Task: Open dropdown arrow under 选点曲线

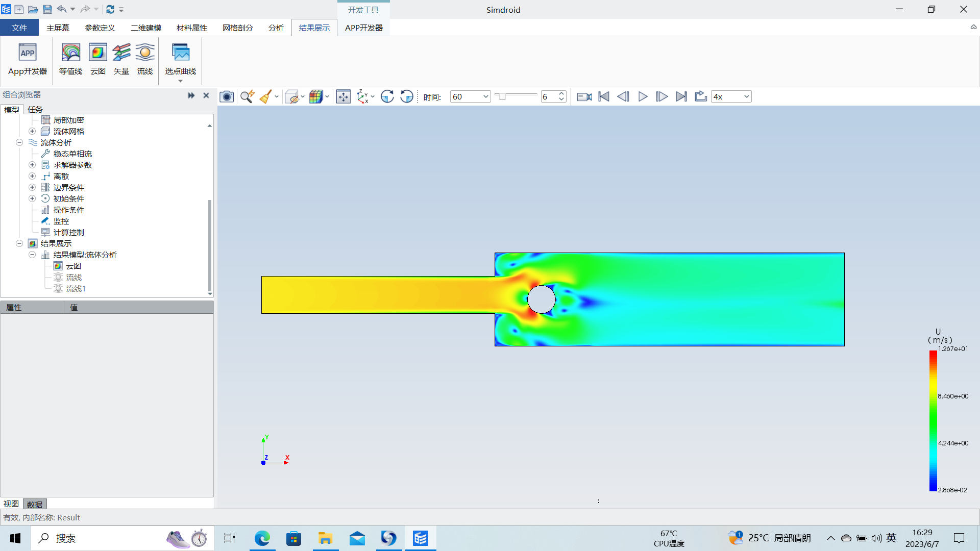Action: point(180,81)
